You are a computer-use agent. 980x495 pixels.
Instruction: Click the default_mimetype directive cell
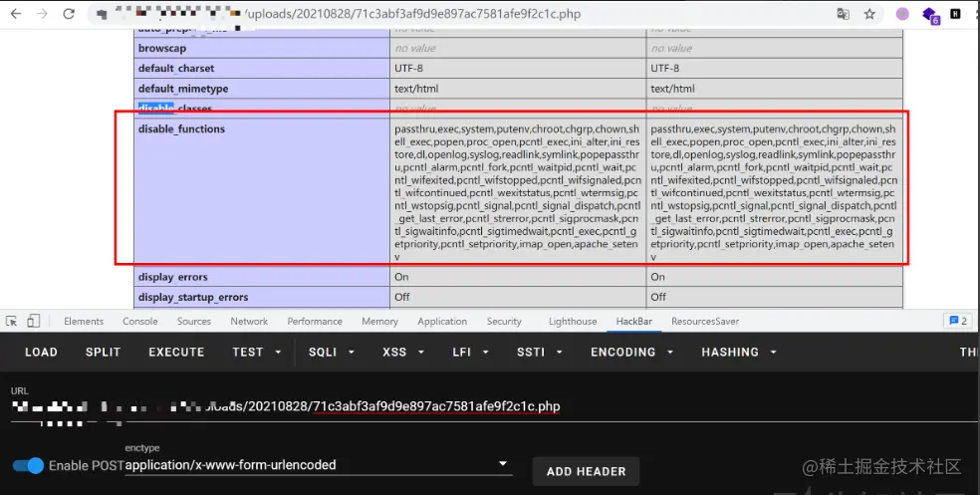[262, 88]
